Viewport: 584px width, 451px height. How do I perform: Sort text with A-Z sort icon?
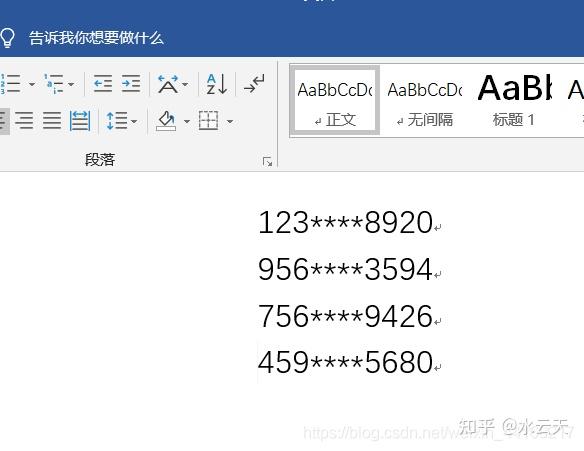217,83
